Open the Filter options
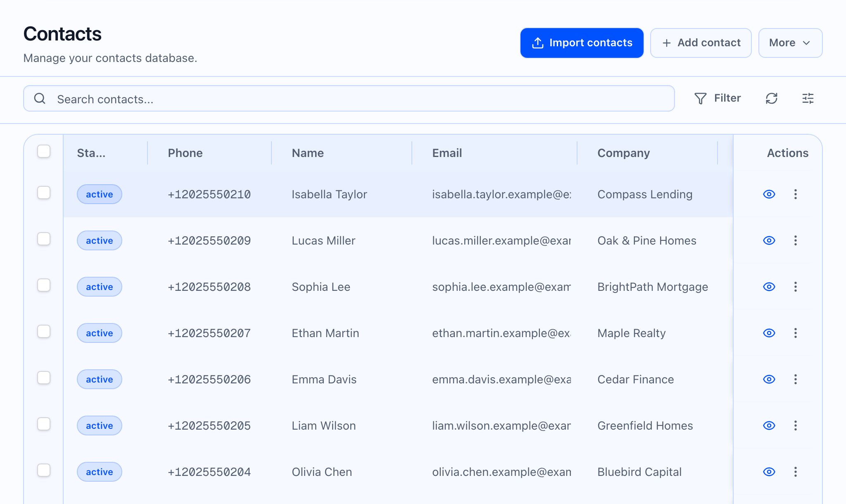846x504 pixels. tap(718, 98)
